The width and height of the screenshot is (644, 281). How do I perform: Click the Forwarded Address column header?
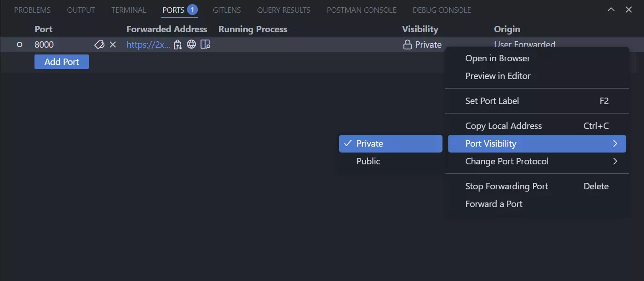pyautogui.click(x=167, y=29)
